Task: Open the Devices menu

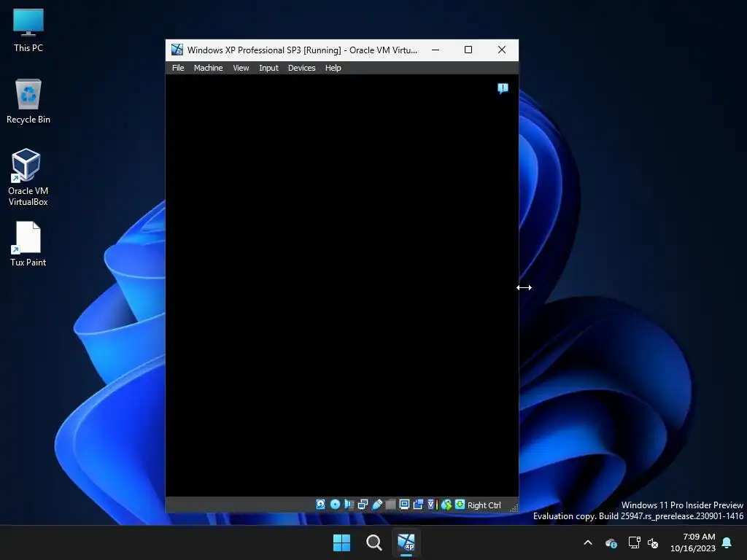Action: coord(301,68)
